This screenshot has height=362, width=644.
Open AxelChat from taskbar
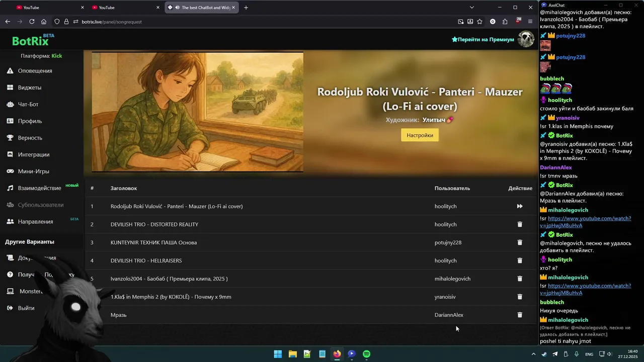pyautogui.click(x=352, y=354)
